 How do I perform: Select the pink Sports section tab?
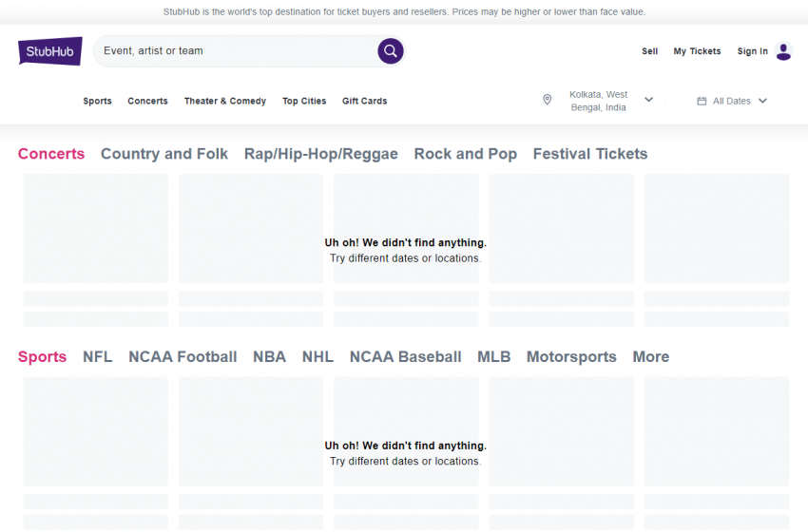click(42, 357)
